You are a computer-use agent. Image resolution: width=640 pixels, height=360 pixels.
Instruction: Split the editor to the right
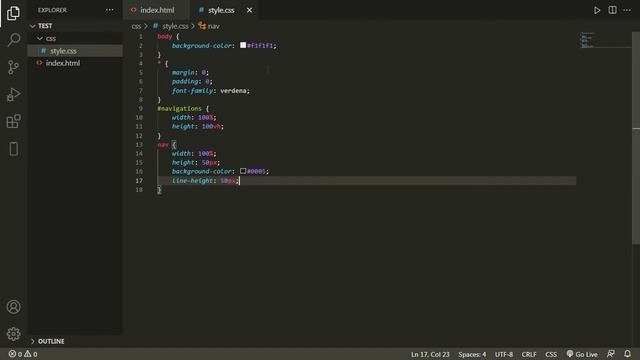click(x=612, y=10)
